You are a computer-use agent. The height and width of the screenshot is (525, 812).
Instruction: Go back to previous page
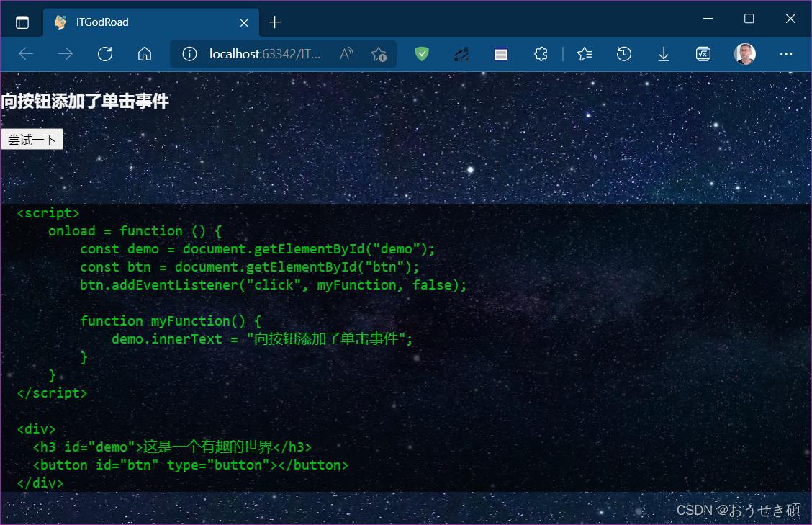tap(26, 54)
